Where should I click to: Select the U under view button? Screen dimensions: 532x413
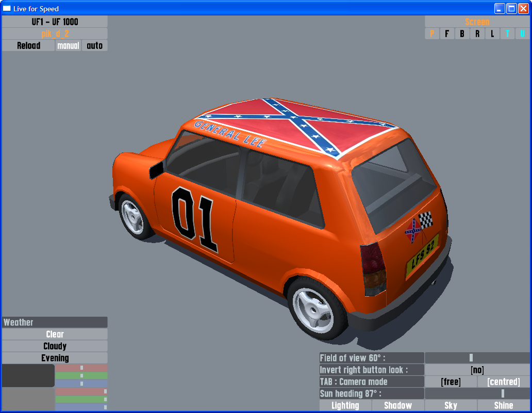click(523, 33)
